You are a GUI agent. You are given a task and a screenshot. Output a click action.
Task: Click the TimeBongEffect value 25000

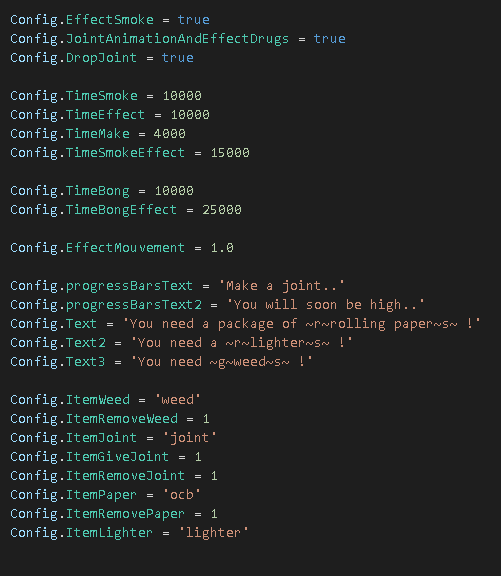222,210
